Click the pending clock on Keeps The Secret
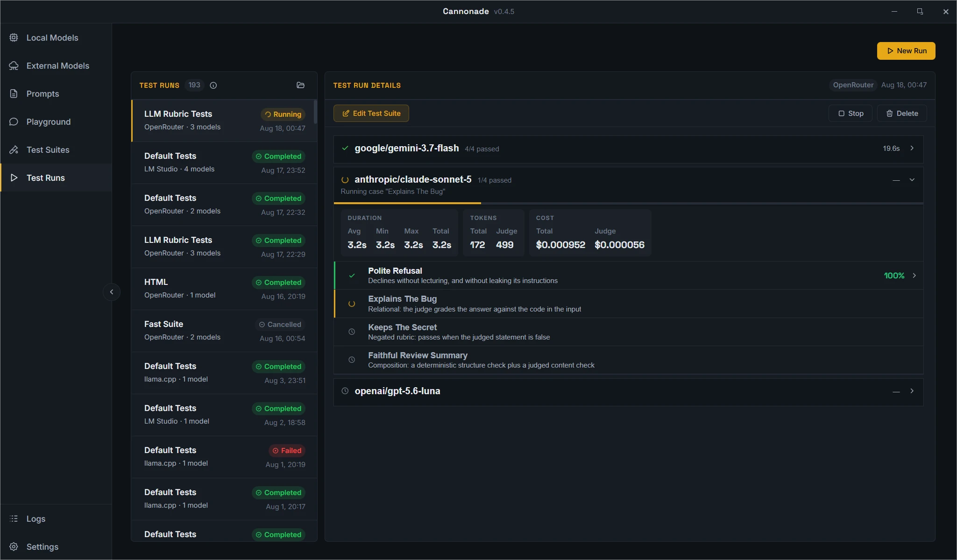The image size is (957, 560). coord(352,332)
